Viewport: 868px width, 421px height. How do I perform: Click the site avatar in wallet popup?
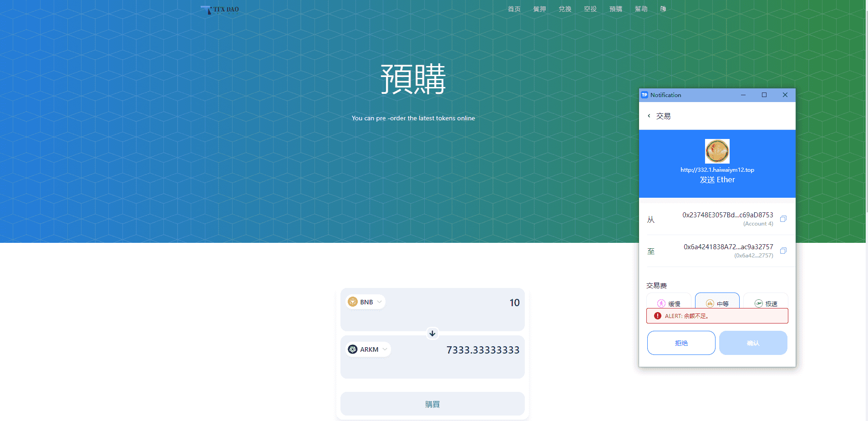click(717, 151)
